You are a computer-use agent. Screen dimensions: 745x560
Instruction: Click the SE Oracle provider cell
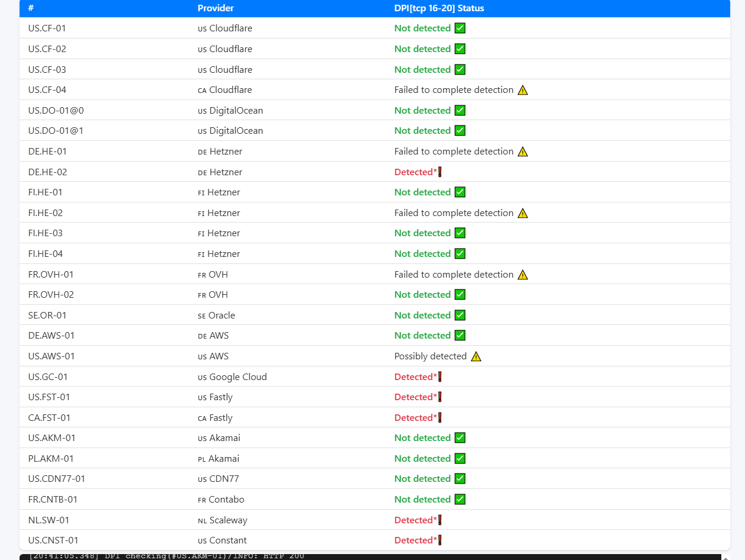click(216, 315)
